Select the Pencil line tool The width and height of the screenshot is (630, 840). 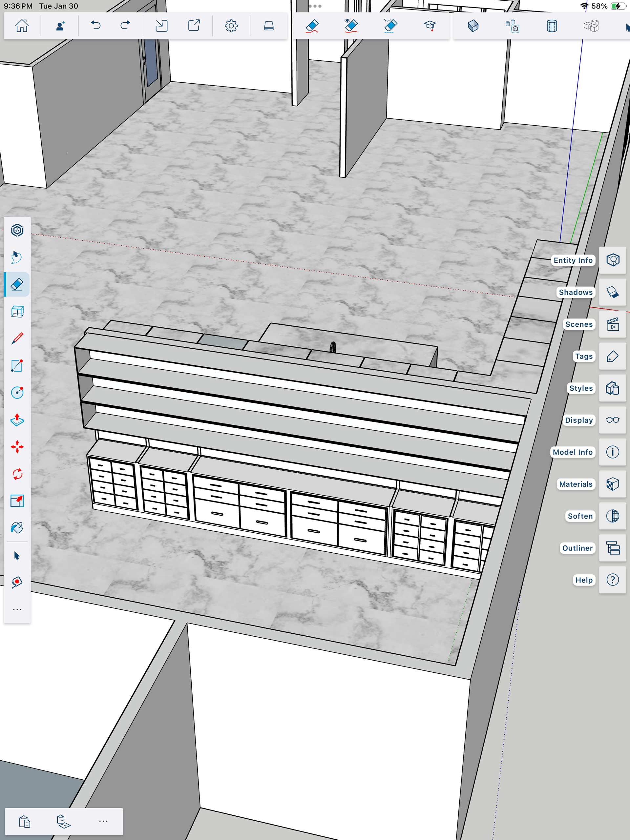pos(17,338)
